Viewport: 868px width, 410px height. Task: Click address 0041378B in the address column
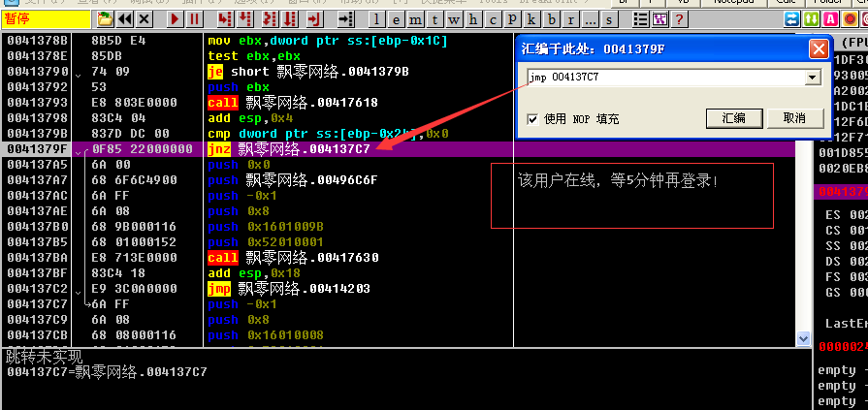(x=37, y=41)
